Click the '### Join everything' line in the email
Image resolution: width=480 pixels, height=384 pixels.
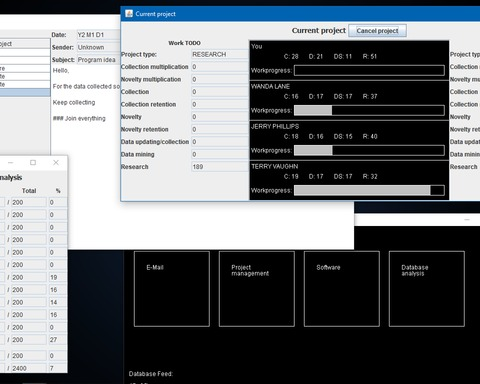[x=79, y=118]
